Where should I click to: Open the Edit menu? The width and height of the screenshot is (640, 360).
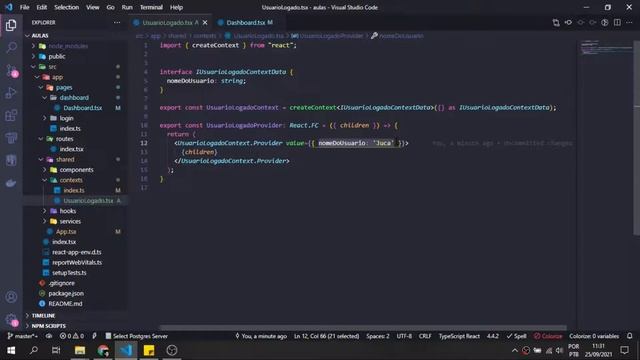(42, 7)
